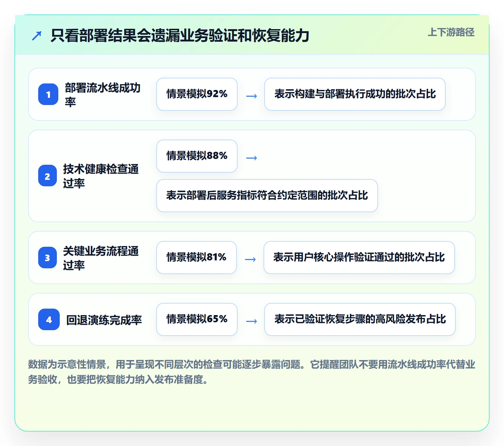Viewport: 504px width, 446px height.
Task: Click the 上下游路径 tag in header
Action: tap(451, 32)
